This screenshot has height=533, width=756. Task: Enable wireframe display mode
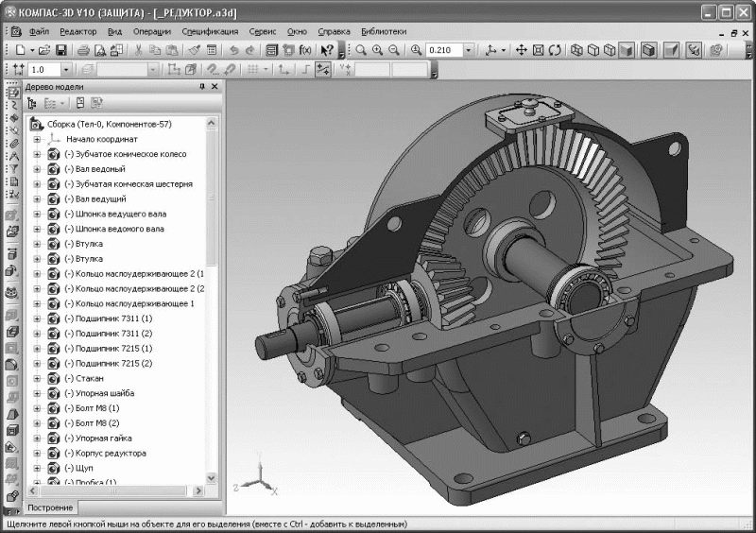576,49
